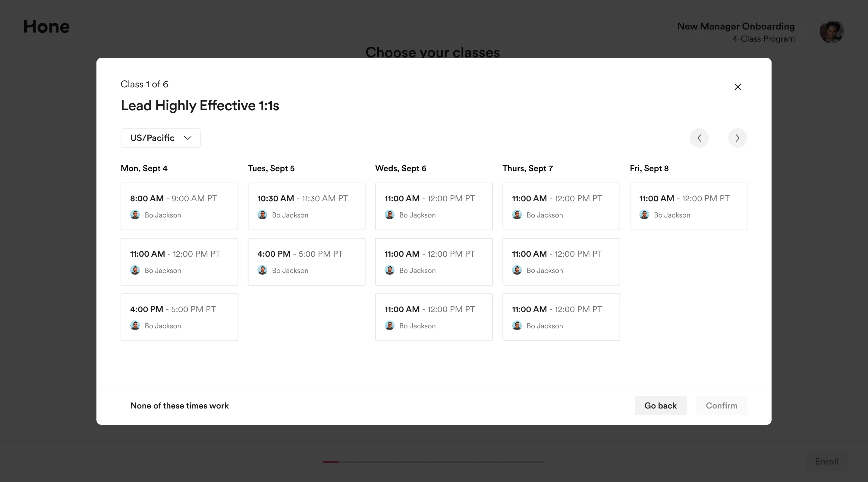
Task: Click Bo Jackson avatar in Monday 4:00 PM slot
Action: tap(135, 325)
